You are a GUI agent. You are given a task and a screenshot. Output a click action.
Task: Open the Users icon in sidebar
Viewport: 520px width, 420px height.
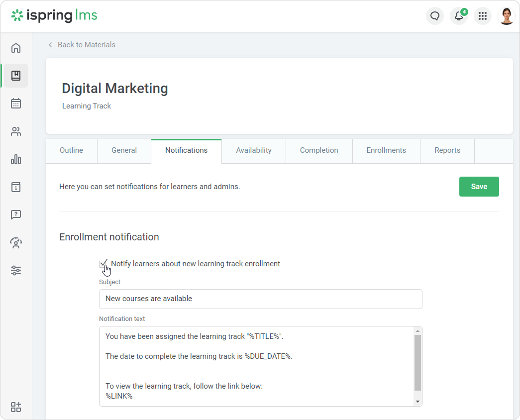[16, 131]
